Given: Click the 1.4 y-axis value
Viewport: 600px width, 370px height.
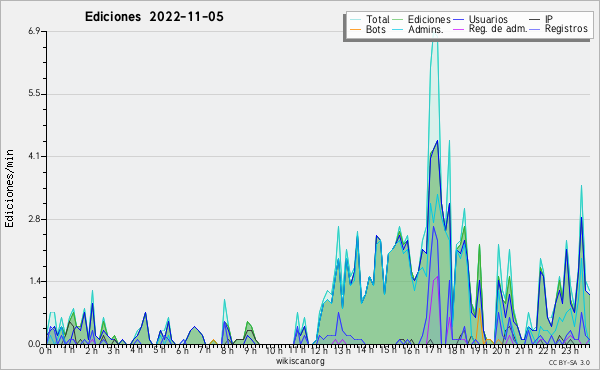Looking at the screenshot, I should tap(34, 282).
